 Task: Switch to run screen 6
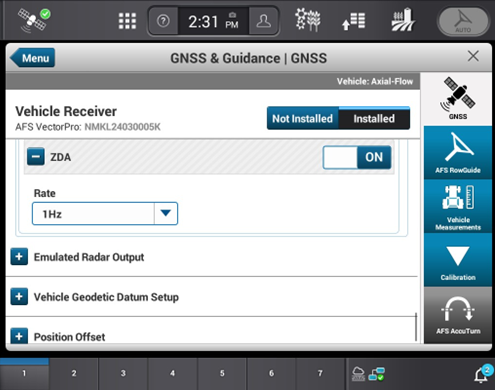tap(271, 374)
